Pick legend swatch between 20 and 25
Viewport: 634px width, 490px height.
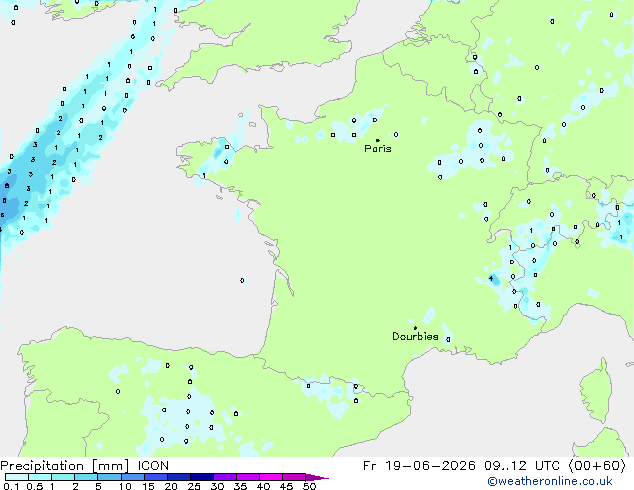pos(179,477)
